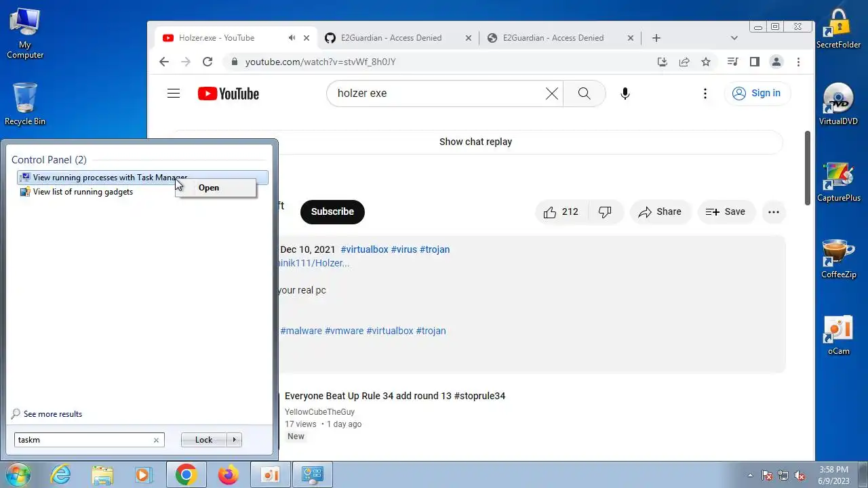The height and width of the screenshot is (488, 868).
Task: Mute the Holzer.exe tab audio
Action: [292, 38]
